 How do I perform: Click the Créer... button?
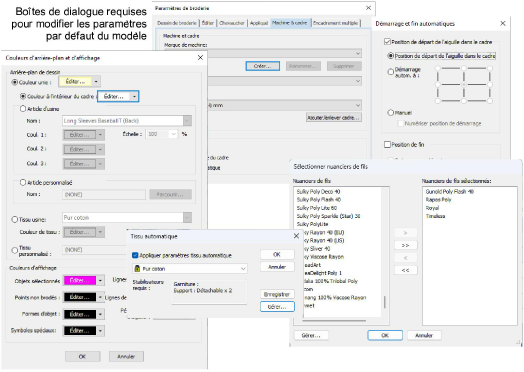click(x=262, y=66)
